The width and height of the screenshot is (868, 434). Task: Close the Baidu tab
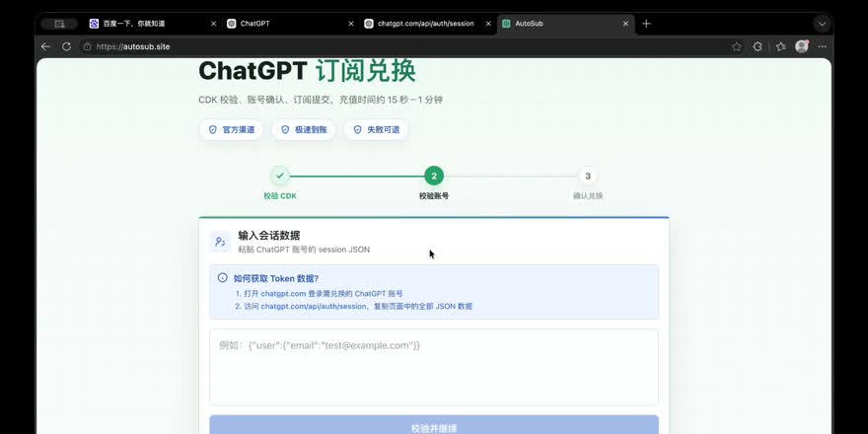click(214, 24)
